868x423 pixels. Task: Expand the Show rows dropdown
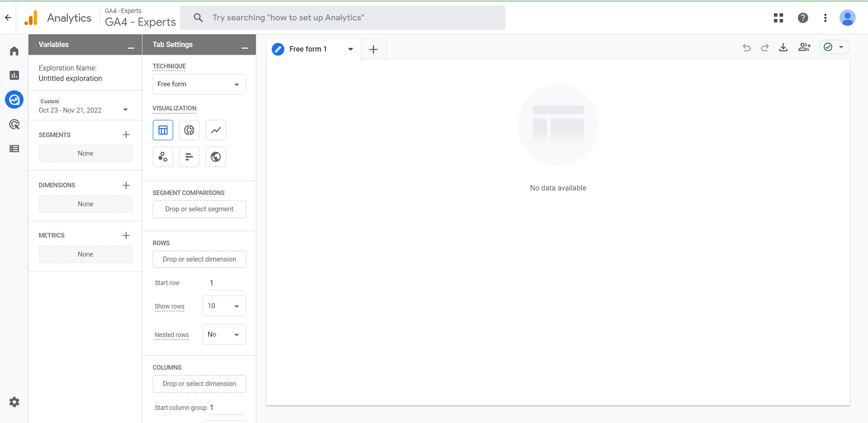point(224,306)
